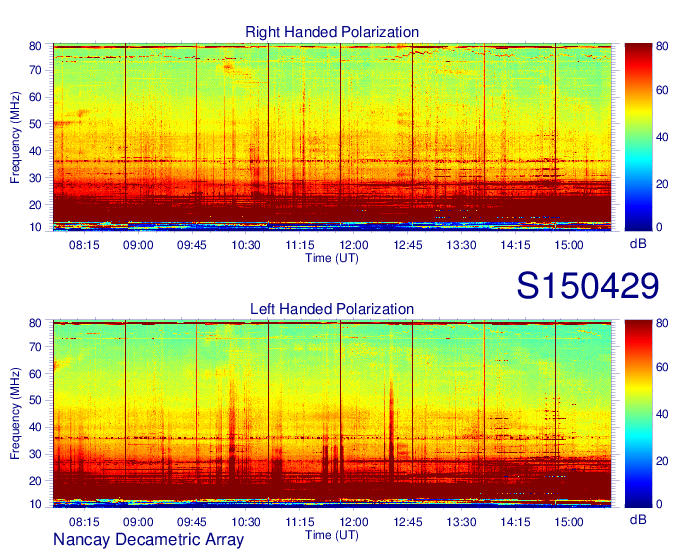Screen dimensions: 680x552
Task: Click '20' frequency tick on Right Handed plot
Action: click(35, 205)
